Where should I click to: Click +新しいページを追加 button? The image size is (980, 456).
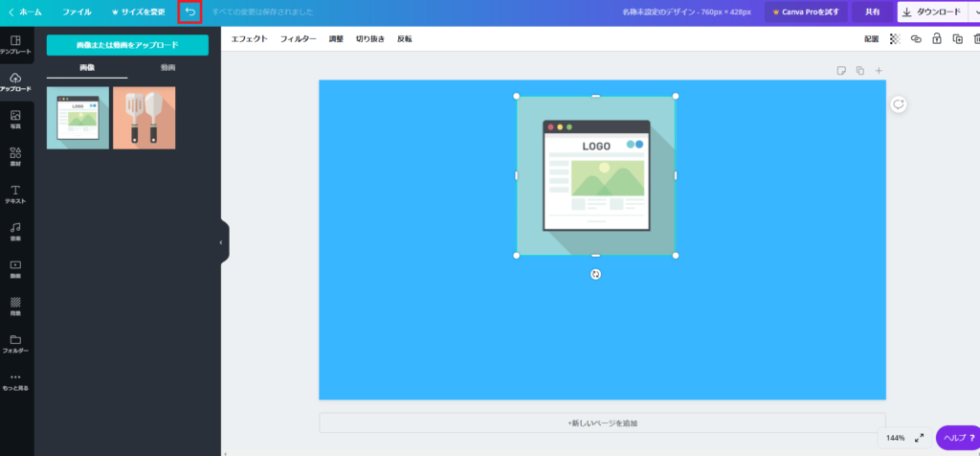(x=603, y=422)
